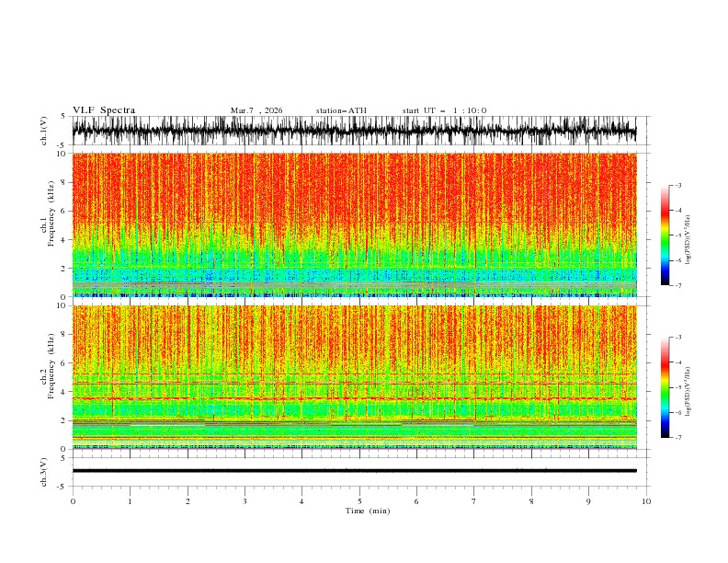Click the ch.1 frequency tick label "8"
The height and width of the screenshot is (563, 728).
pos(63,182)
